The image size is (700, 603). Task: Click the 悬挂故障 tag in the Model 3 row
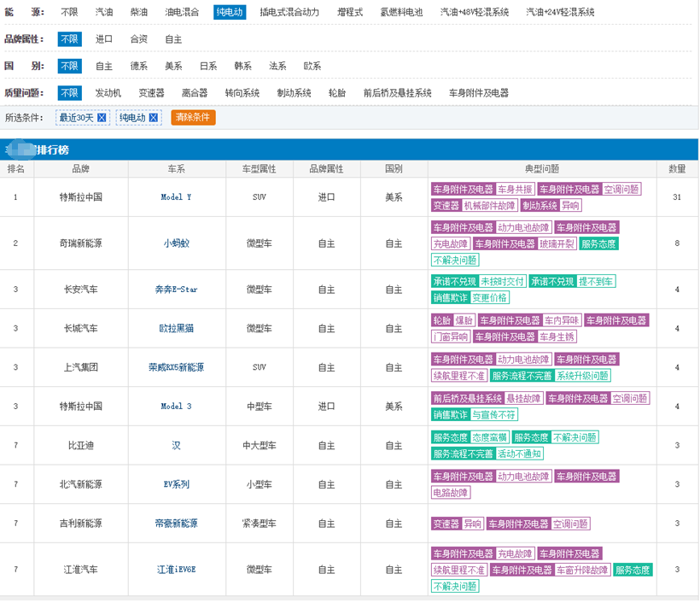tap(523, 398)
